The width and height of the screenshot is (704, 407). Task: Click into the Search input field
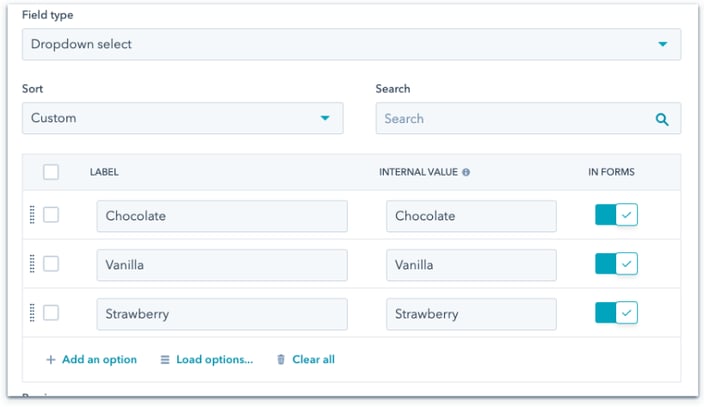528,119
